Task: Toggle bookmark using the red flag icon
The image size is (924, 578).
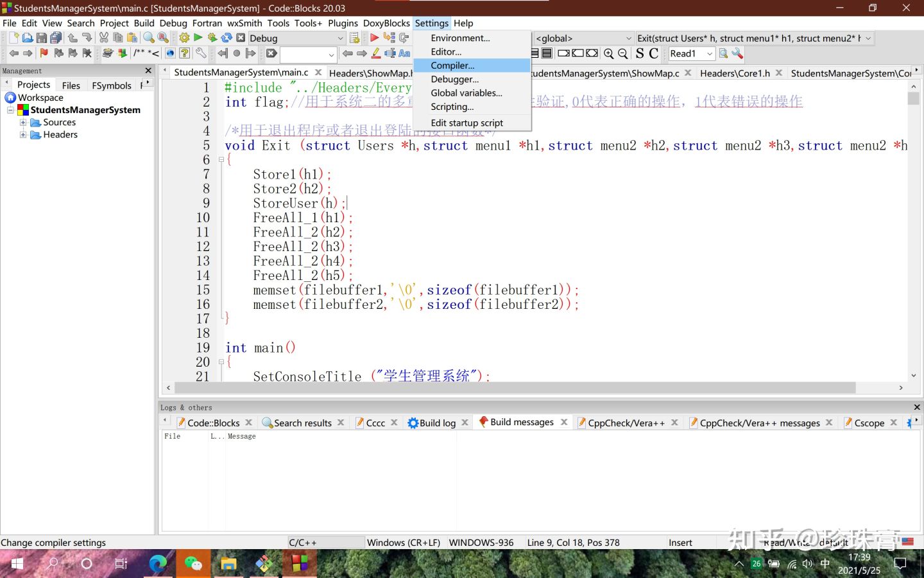Action: click(x=44, y=53)
